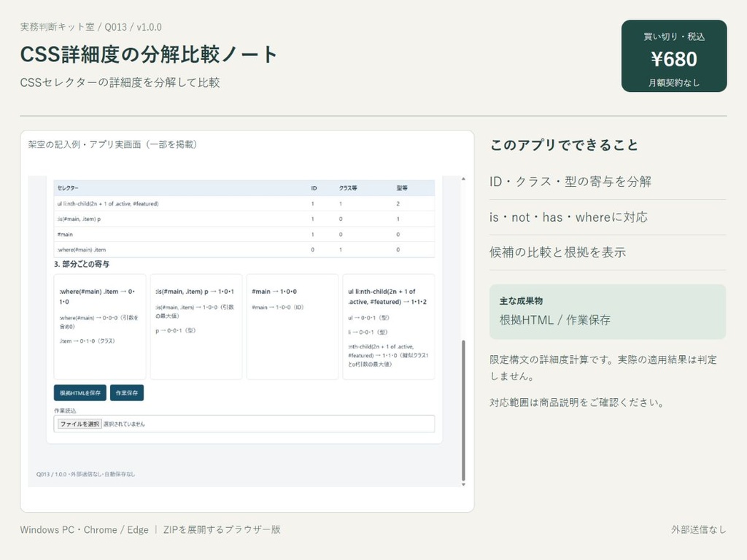Click the scrollbar down arrow in app preview
This screenshot has height=560, width=747.
coord(463,484)
